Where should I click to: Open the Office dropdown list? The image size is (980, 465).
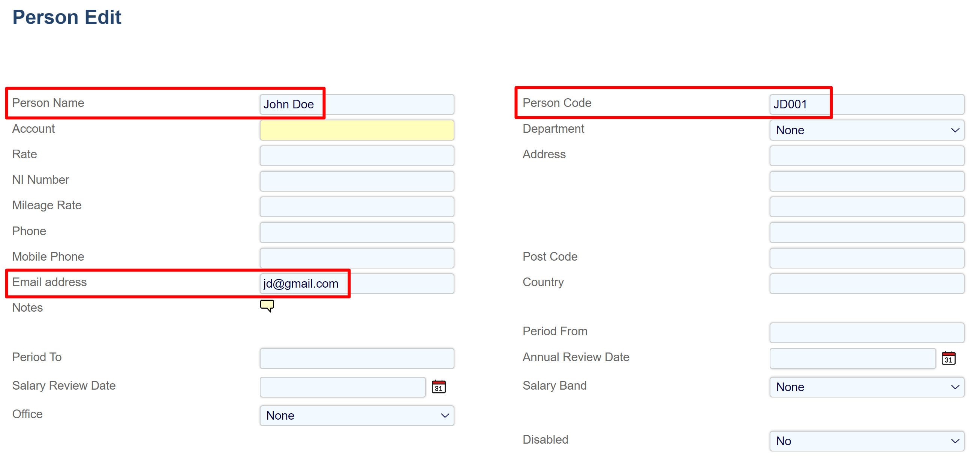click(357, 415)
